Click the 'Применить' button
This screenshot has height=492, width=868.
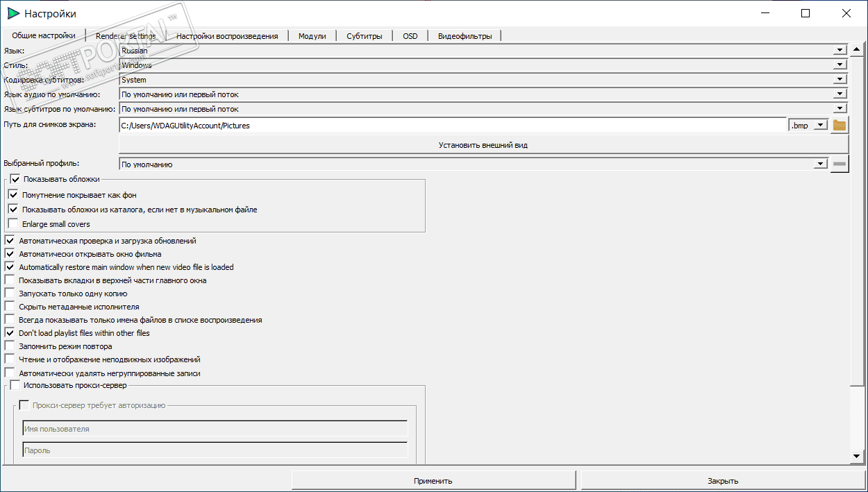433,480
